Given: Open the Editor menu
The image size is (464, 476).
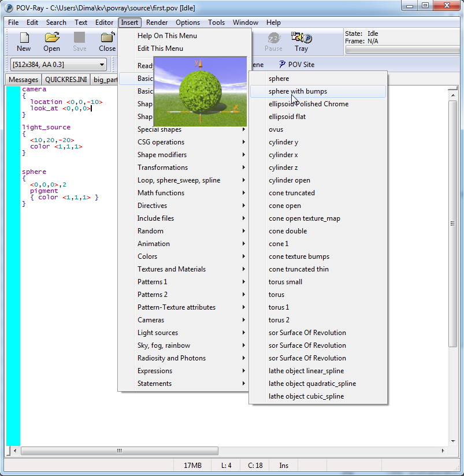Looking at the screenshot, I should tap(104, 23).
